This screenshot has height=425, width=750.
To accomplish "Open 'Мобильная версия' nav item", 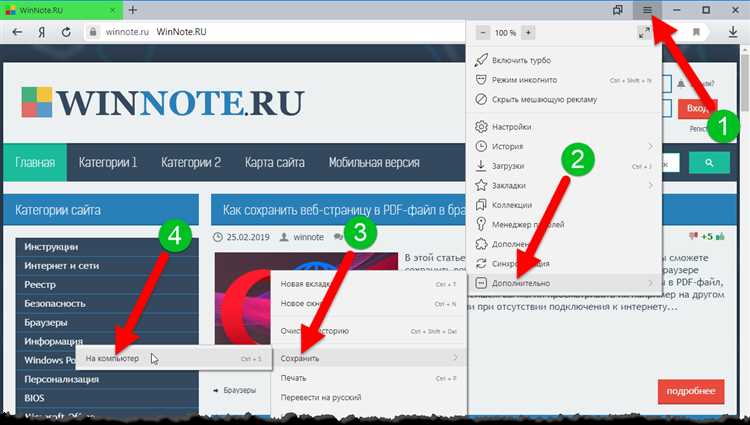I will click(374, 163).
